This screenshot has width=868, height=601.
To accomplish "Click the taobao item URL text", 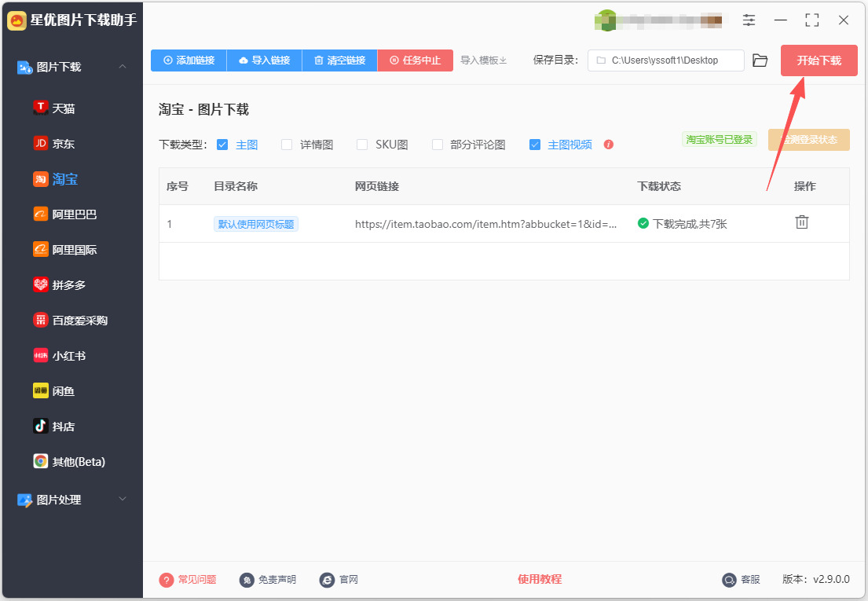I will 485,224.
